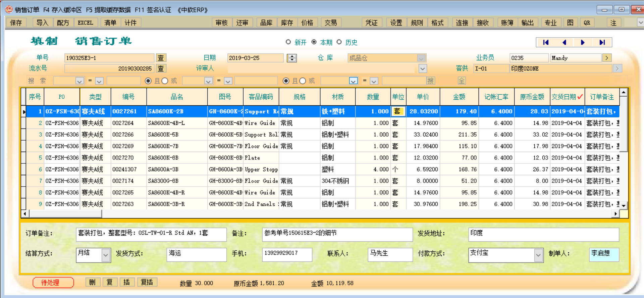The height and width of the screenshot is (298, 644).
Task: Select the 新开 radio button
Action: pyautogui.click(x=288, y=42)
